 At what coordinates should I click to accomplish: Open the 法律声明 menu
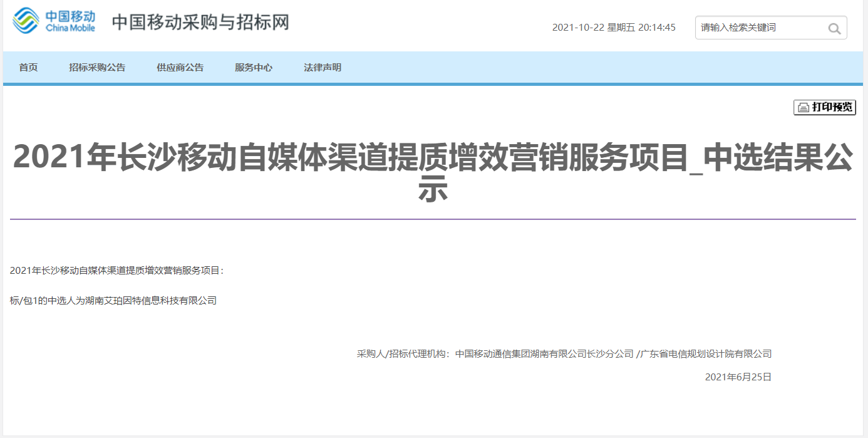pyautogui.click(x=323, y=68)
